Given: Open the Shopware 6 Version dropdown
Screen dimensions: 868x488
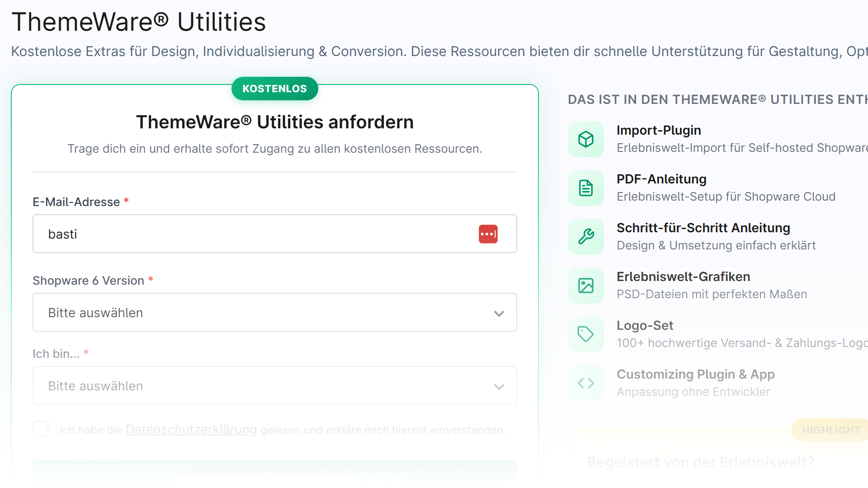Looking at the screenshot, I should pos(275,312).
